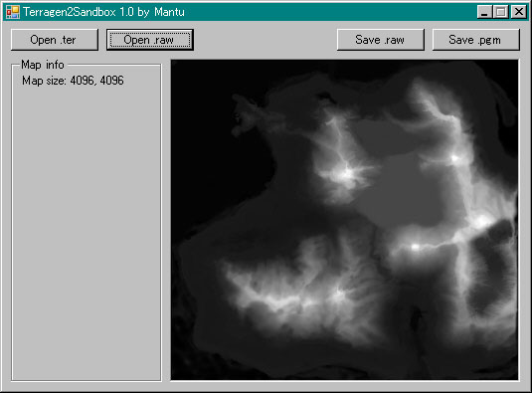Save the map as .pgm
Screen dimensions: 532x393
click(x=475, y=40)
